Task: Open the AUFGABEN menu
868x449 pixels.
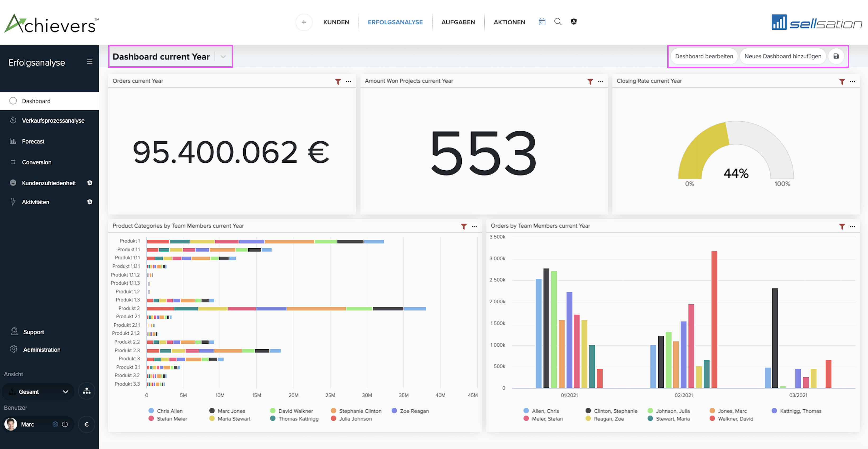Action: click(458, 22)
